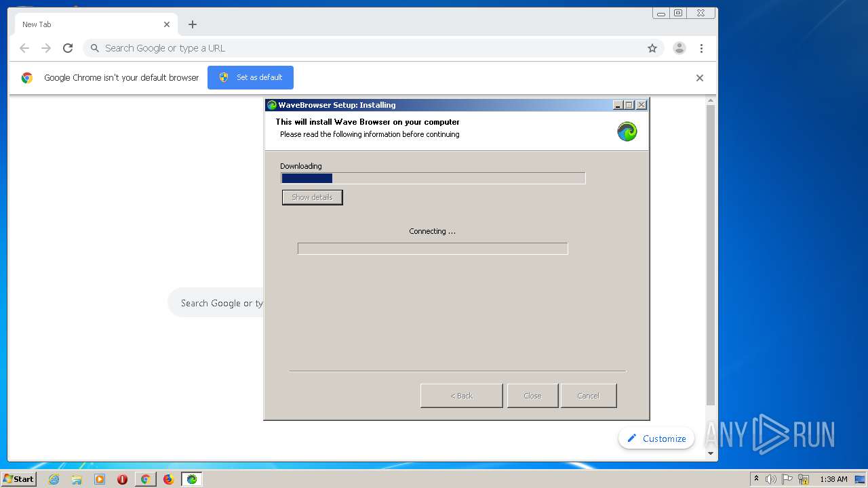This screenshot has width=868, height=488.
Task: Open the network tray icon
Action: [804, 479]
